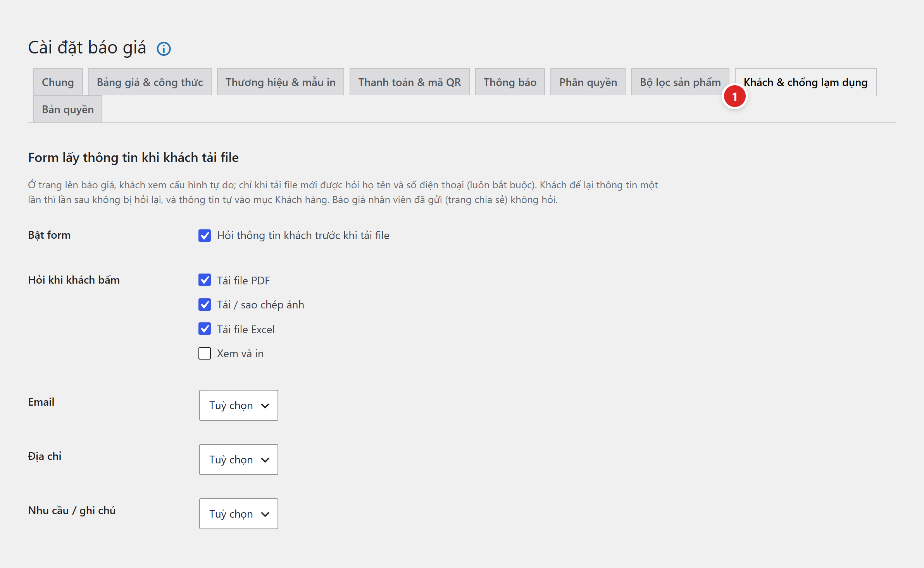Viewport: 924px width, 568px height.
Task: Open the Phân quyền tab
Action: [588, 82]
